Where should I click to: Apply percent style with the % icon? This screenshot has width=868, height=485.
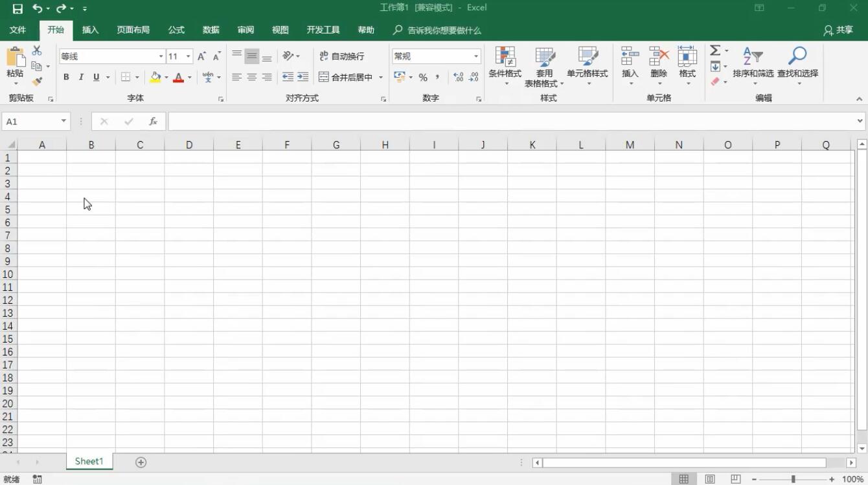[x=423, y=77]
